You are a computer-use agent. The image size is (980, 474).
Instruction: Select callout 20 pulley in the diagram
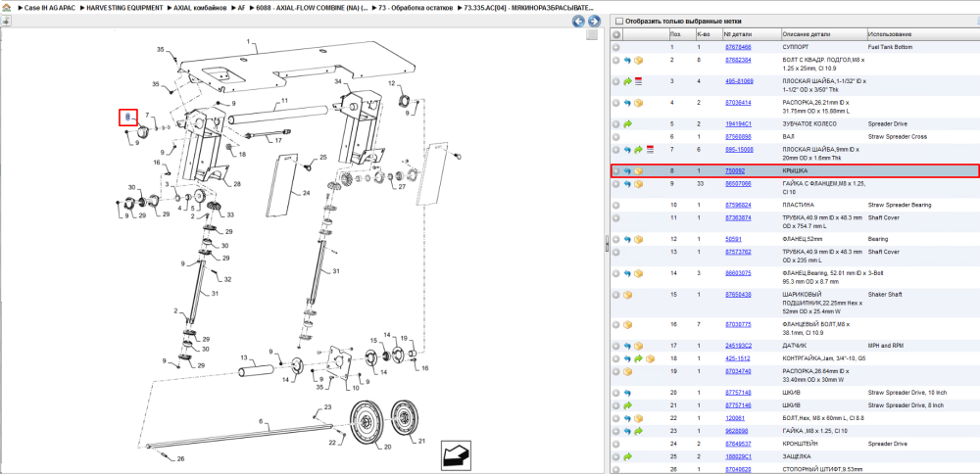[x=368, y=421]
